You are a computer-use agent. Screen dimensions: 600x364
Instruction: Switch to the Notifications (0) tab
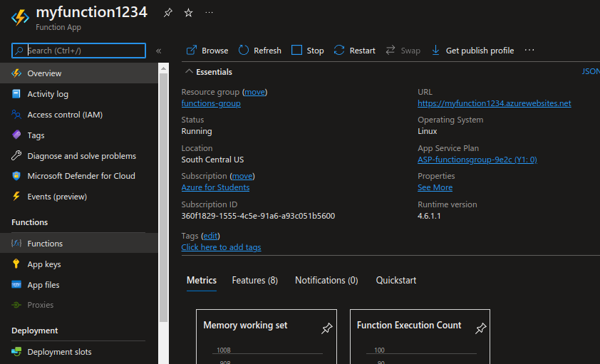pos(326,280)
